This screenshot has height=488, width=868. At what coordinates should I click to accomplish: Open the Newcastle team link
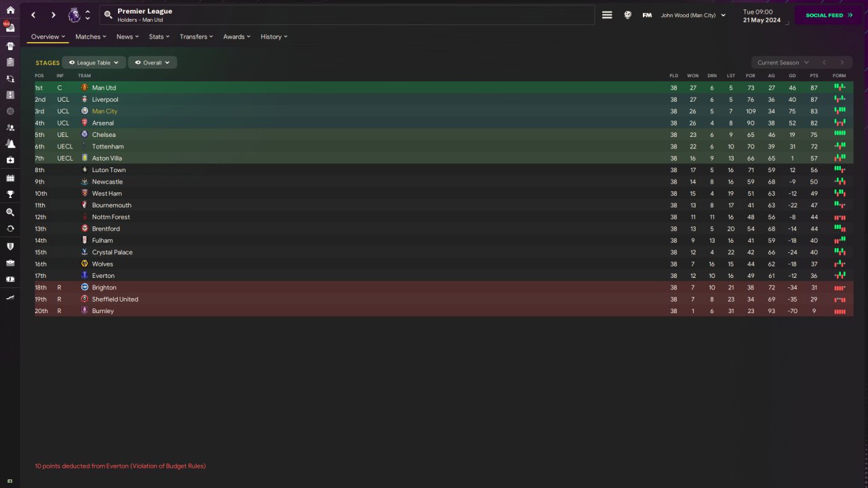tap(108, 182)
